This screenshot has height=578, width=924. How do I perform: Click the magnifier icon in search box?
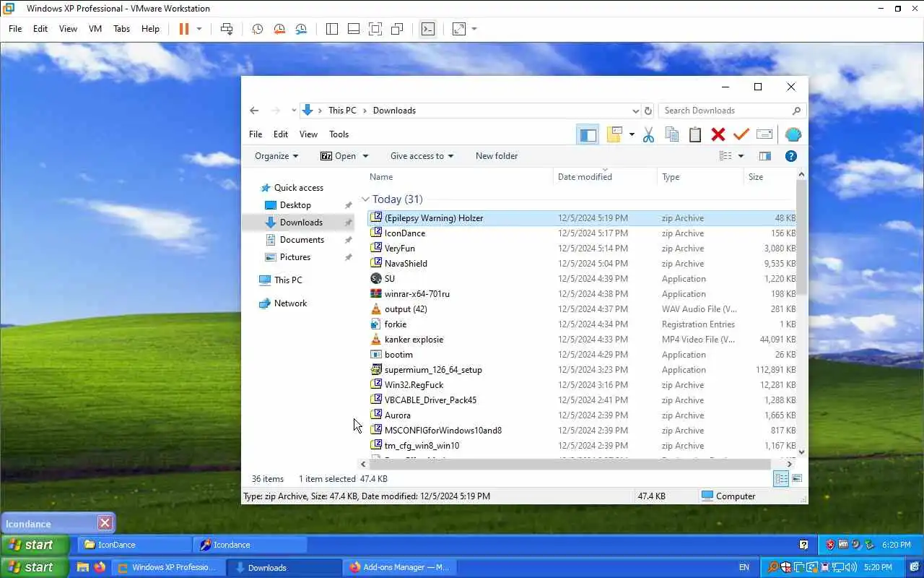[796, 111]
